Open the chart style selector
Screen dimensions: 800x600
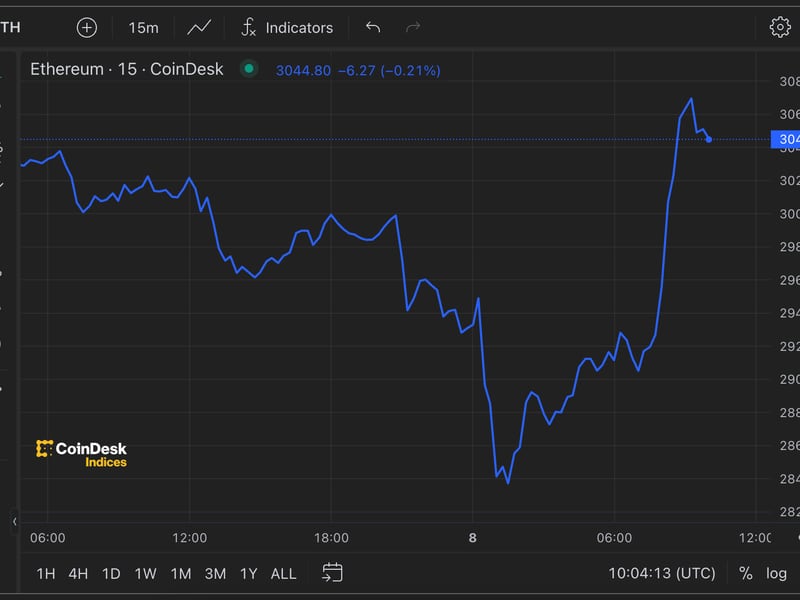(x=199, y=27)
